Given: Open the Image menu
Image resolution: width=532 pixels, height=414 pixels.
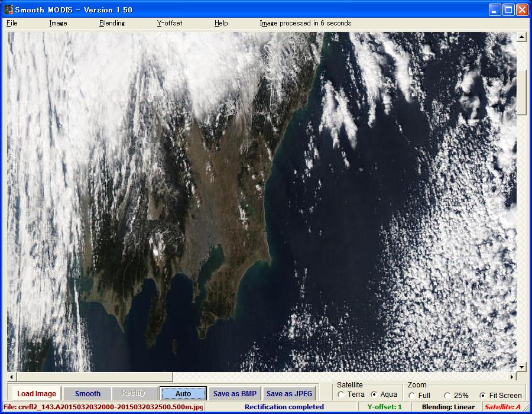Looking at the screenshot, I should 58,23.
